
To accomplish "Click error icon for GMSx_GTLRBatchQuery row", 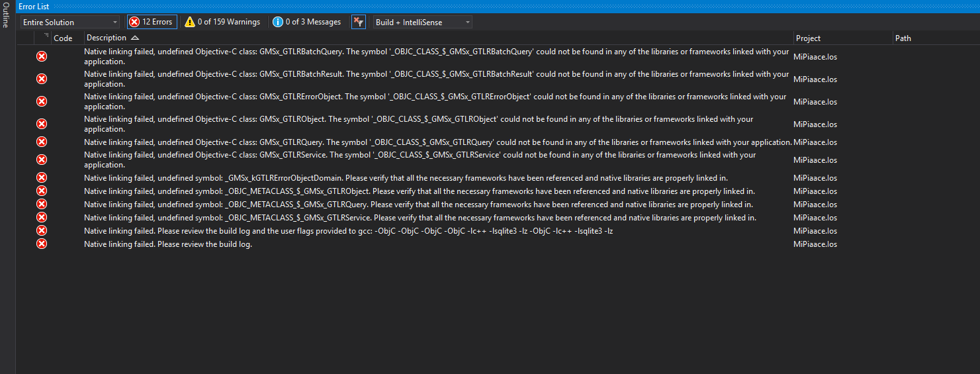I will (42, 56).
